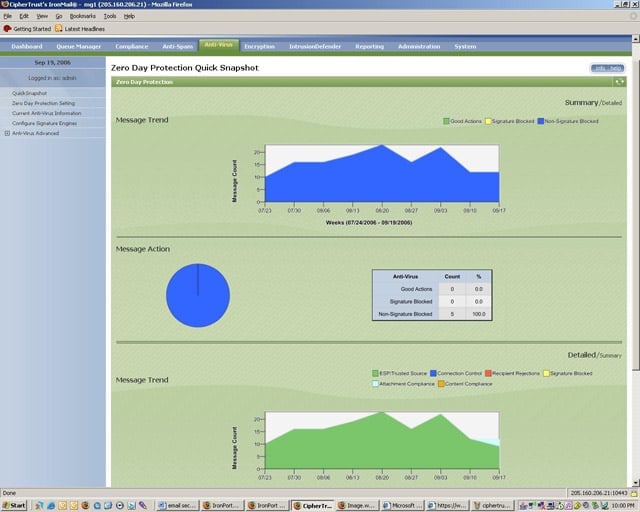Click the Attachment Compliance legend swatch
640x512 pixels.
375,384
